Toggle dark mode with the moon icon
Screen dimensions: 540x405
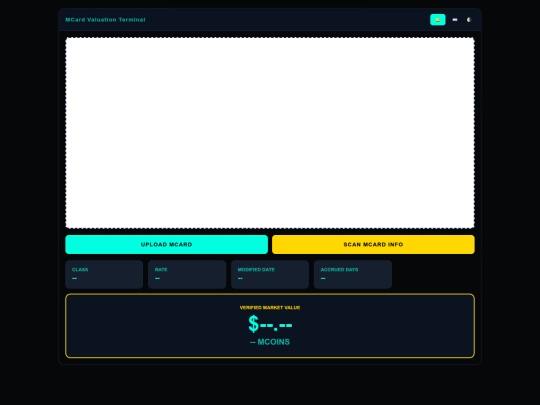[469, 20]
